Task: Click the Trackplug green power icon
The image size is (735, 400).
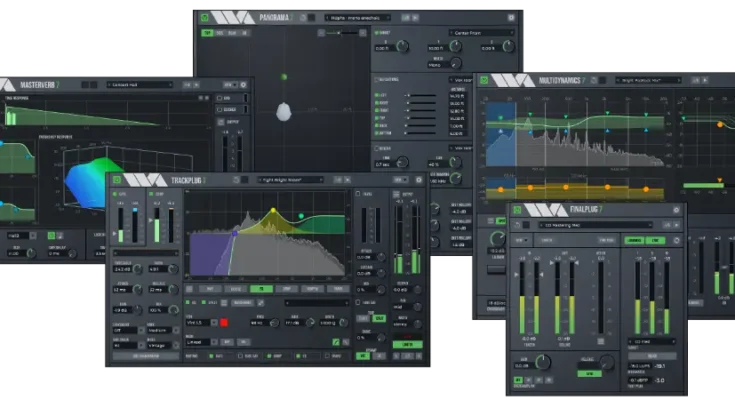Action: (116, 180)
